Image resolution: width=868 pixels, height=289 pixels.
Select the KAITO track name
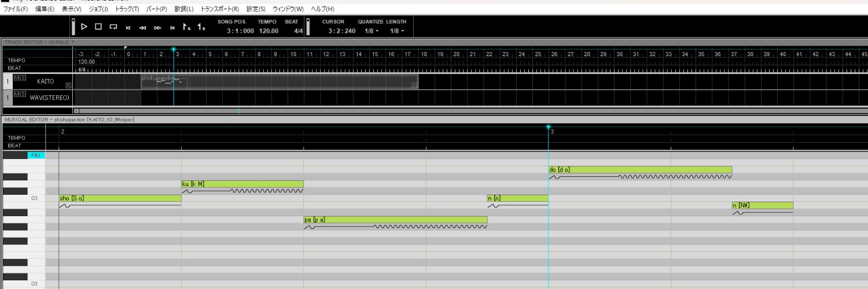[x=45, y=81]
